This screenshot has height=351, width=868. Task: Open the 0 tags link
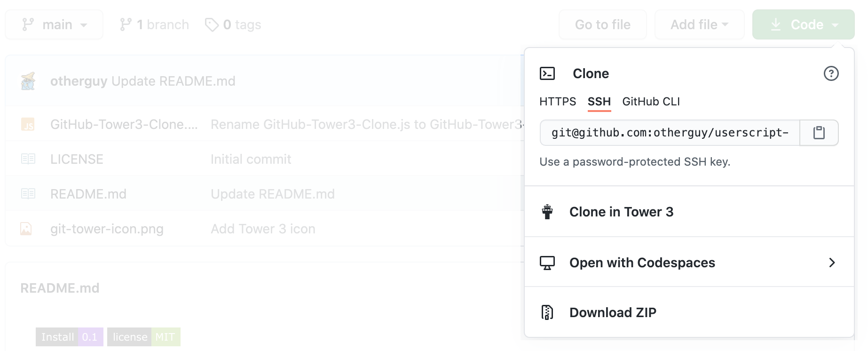pyautogui.click(x=233, y=24)
